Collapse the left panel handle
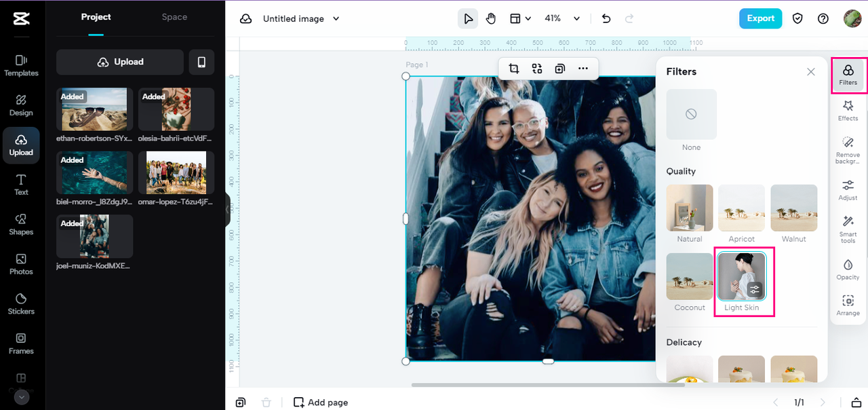 (228, 210)
